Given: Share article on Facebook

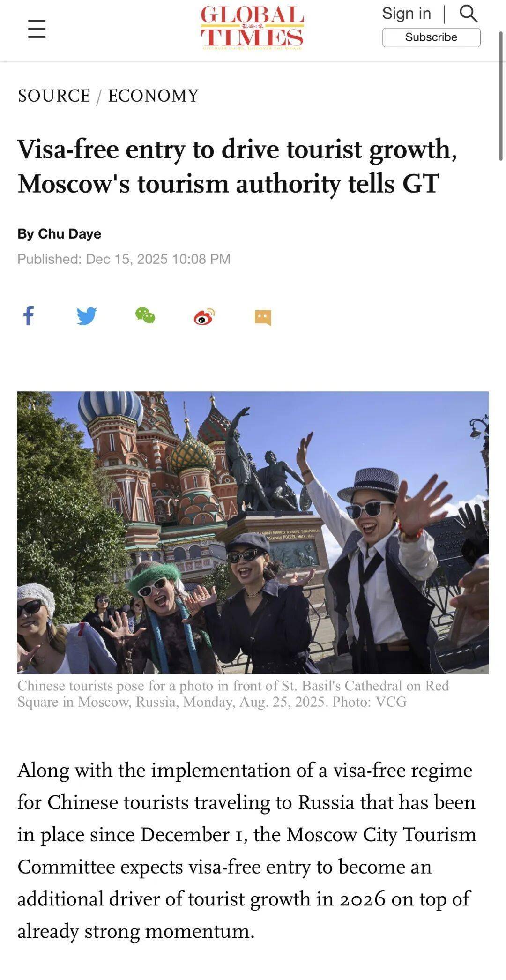Looking at the screenshot, I should 29,315.
